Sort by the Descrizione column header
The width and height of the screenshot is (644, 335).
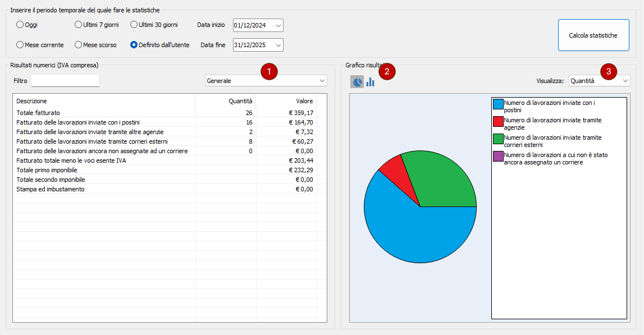point(104,101)
